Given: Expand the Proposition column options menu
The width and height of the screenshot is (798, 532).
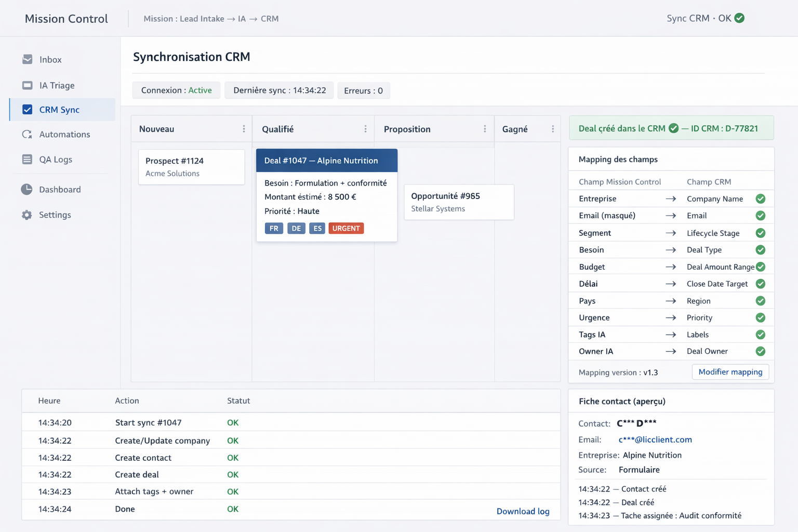Looking at the screenshot, I should point(485,129).
